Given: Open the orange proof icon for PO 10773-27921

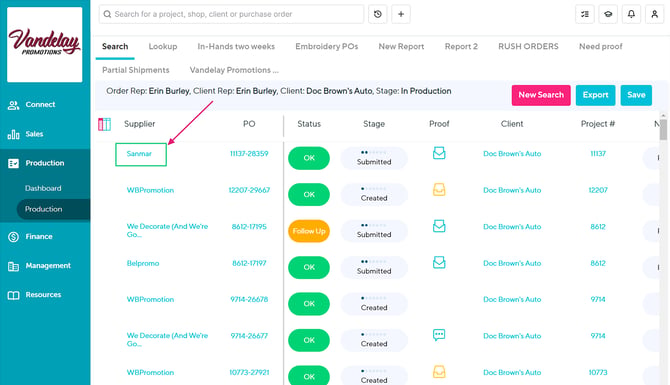Looking at the screenshot, I should click(x=439, y=371).
